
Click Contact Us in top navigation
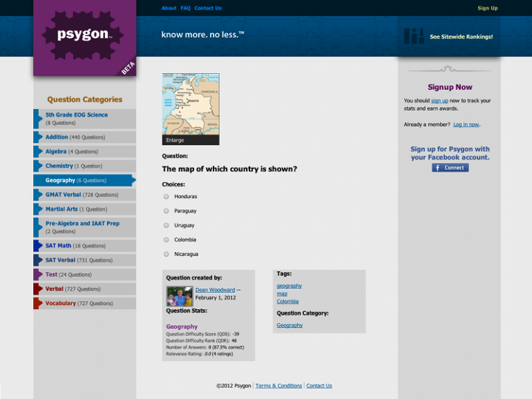point(208,8)
